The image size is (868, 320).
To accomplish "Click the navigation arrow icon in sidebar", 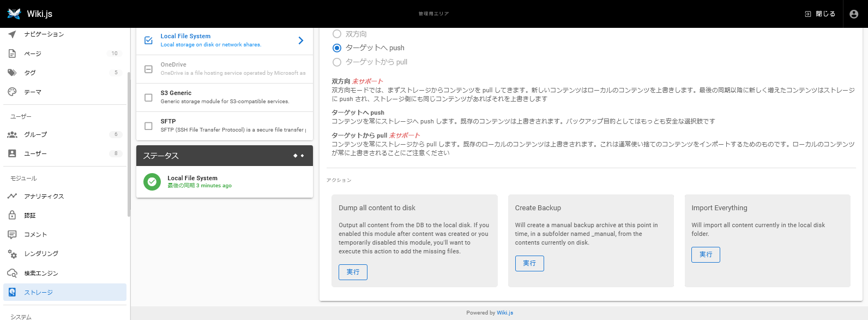I will 12,34.
